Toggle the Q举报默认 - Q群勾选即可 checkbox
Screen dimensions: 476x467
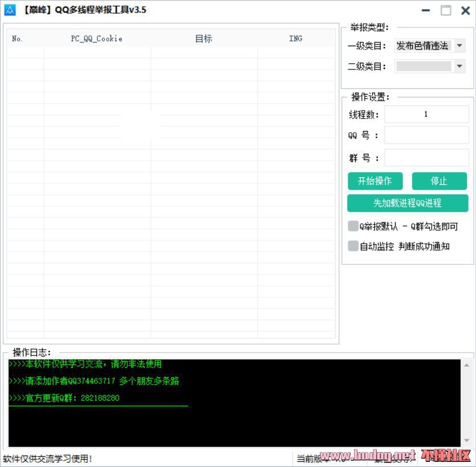353,226
